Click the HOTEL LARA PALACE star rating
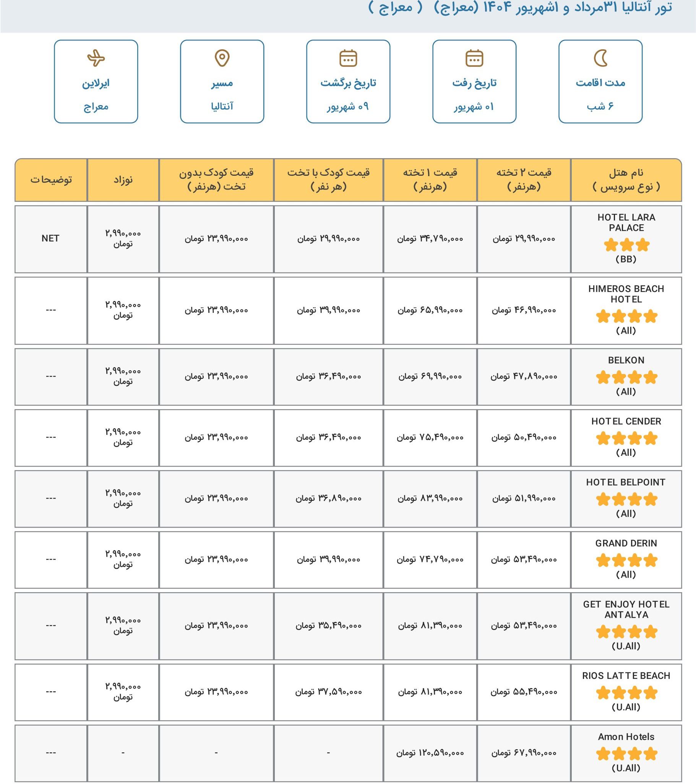 (x=626, y=245)
